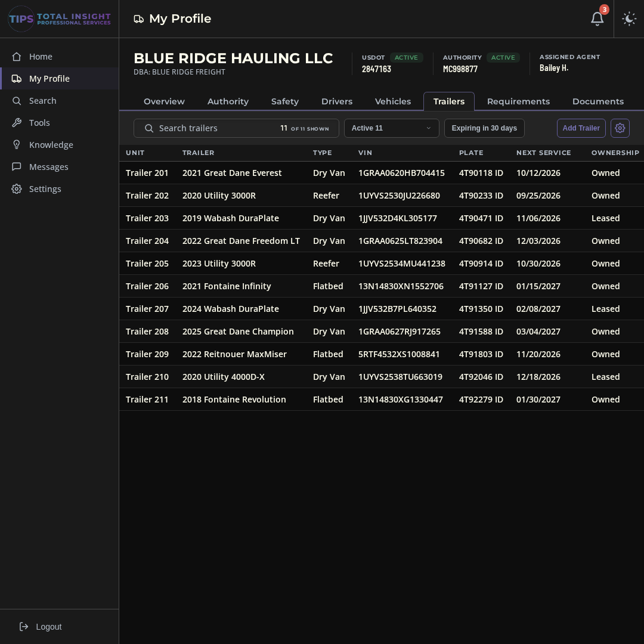Screen dimensions: 644x644
Task: Click magnifier icon in trailers search box
Action: click(149, 129)
